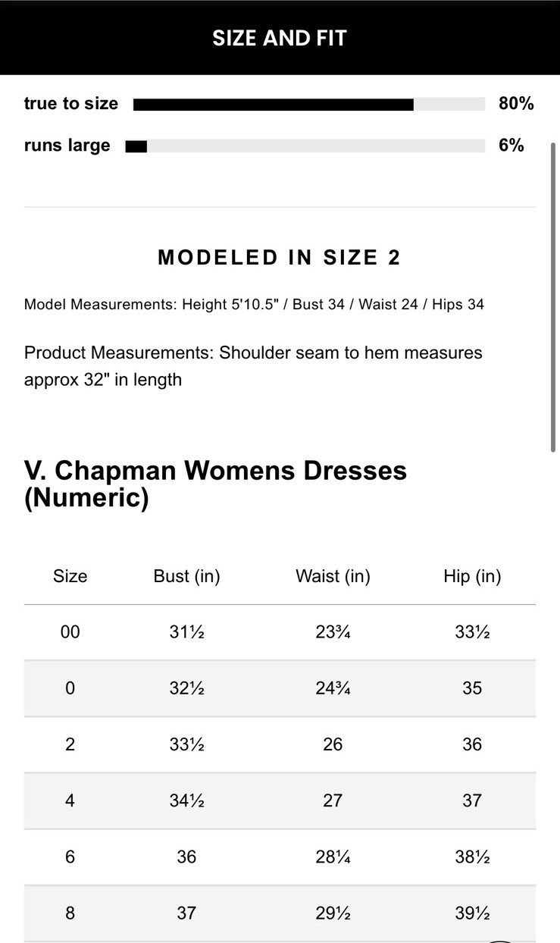Click the Bust (in) column header
The width and height of the screenshot is (560, 943).
coord(186,576)
